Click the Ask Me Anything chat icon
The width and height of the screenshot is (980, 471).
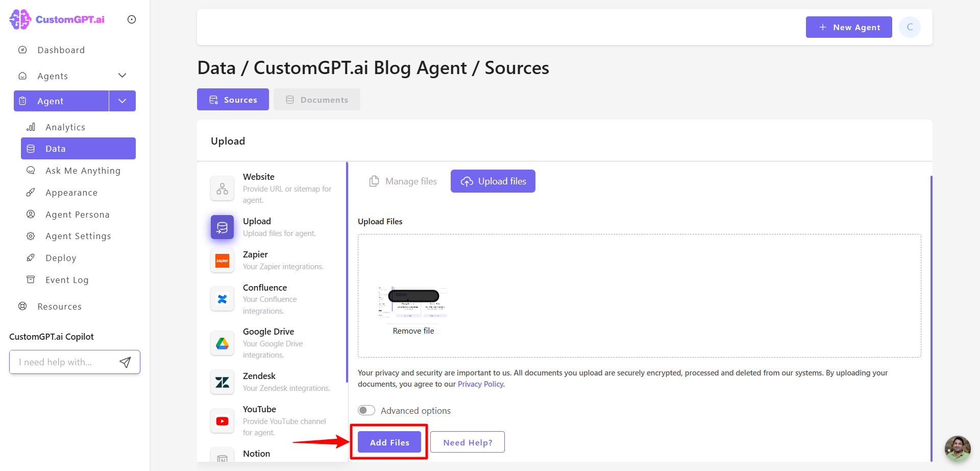point(31,171)
